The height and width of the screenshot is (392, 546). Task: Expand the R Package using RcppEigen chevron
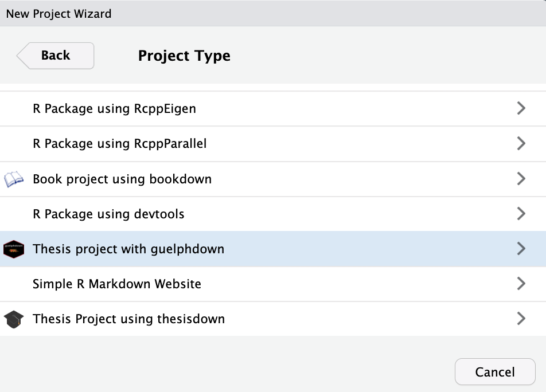pyautogui.click(x=521, y=108)
